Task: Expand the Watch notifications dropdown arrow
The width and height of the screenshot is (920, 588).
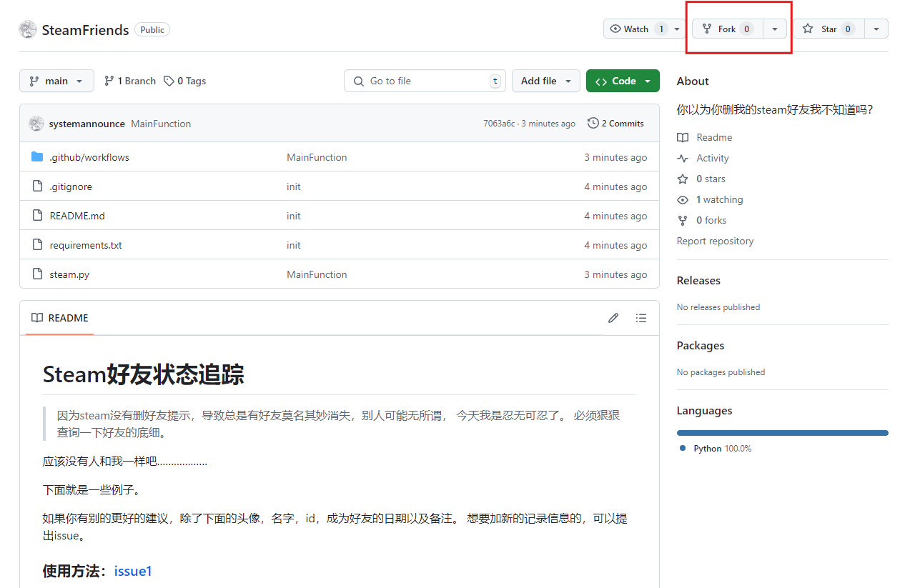Action: pyautogui.click(x=678, y=29)
